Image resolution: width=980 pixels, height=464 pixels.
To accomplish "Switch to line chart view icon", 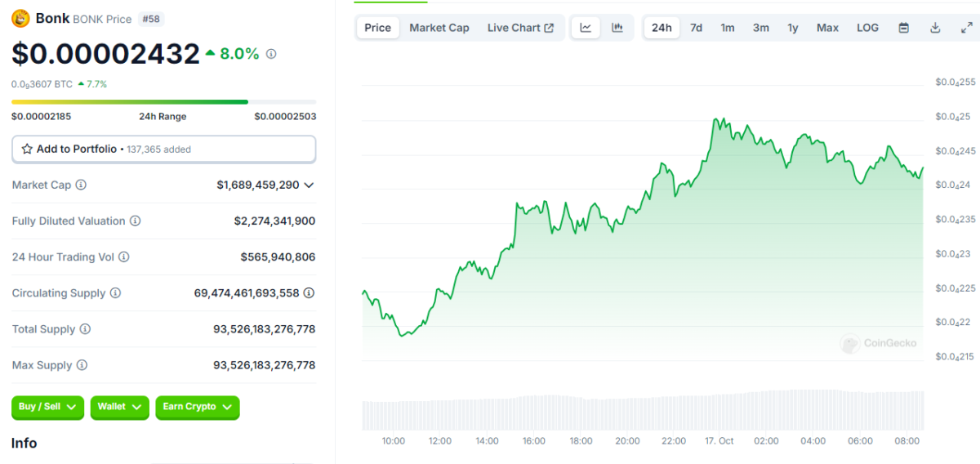I will pos(586,28).
